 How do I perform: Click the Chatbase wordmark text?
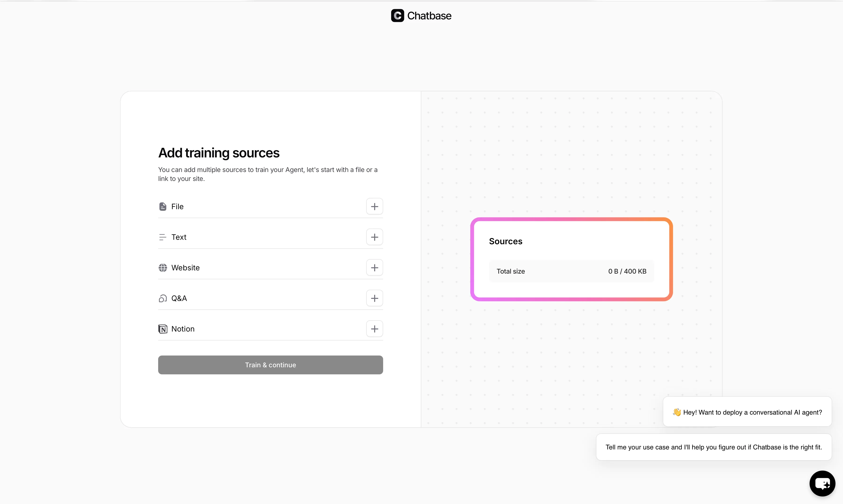click(429, 16)
